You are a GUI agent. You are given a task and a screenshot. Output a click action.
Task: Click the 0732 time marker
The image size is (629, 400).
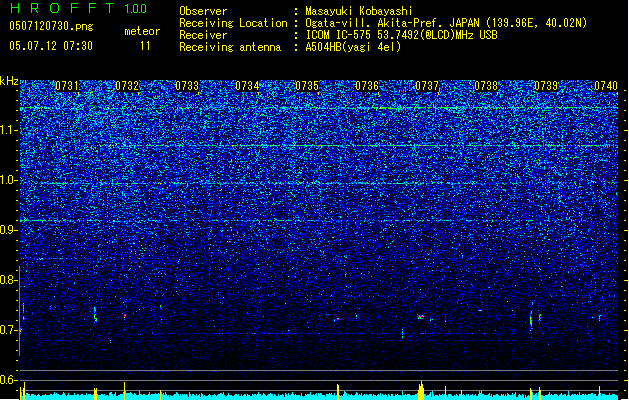tap(127, 86)
